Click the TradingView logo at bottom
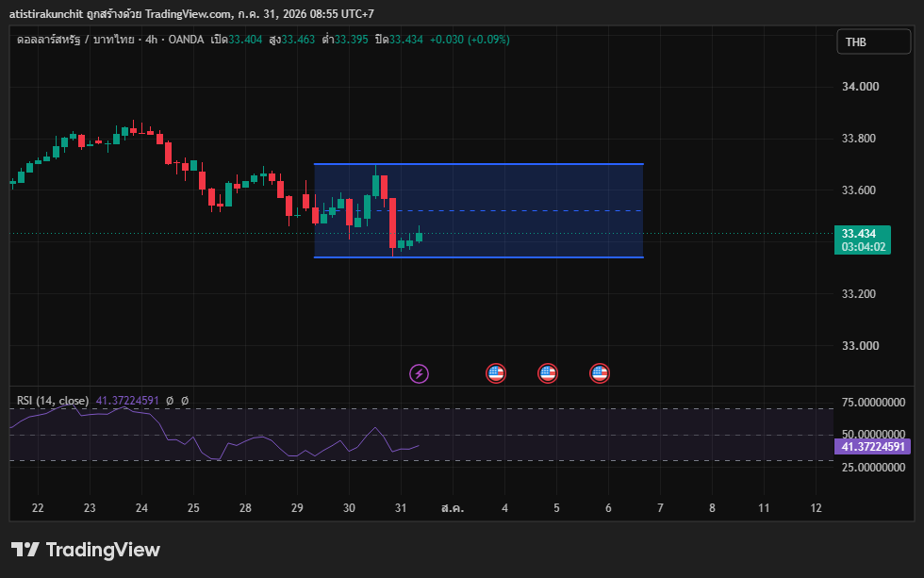The height and width of the screenshot is (578, 924). click(x=86, y=550)
